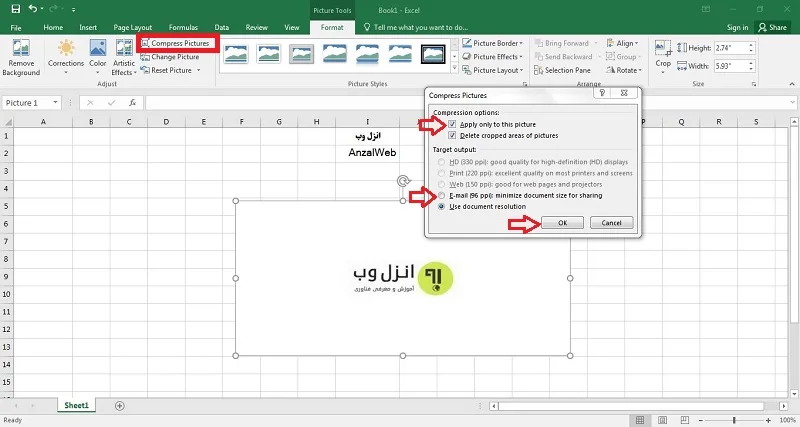
Task: Select the Sheet1 tab
Action: pos(76,405)
